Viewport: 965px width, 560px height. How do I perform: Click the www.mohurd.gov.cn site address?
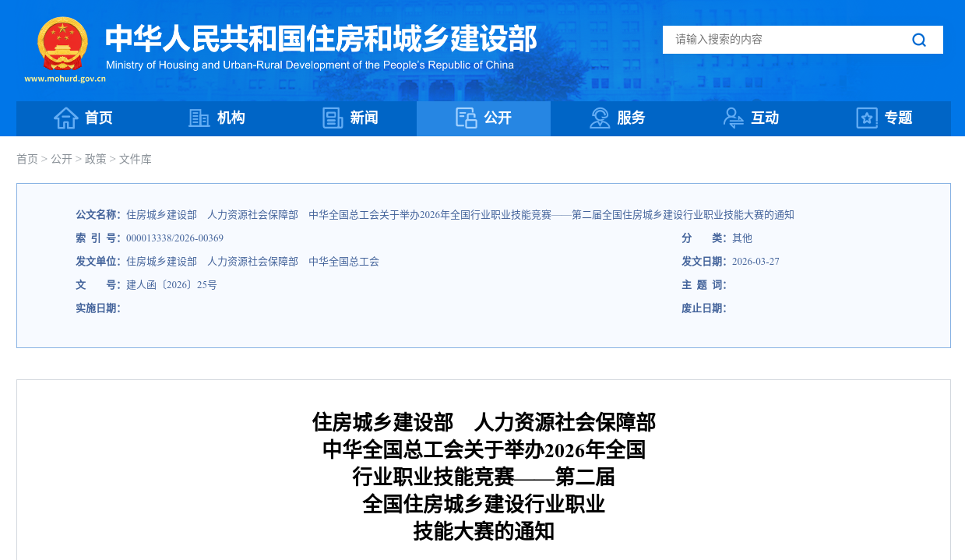(65, 79)
